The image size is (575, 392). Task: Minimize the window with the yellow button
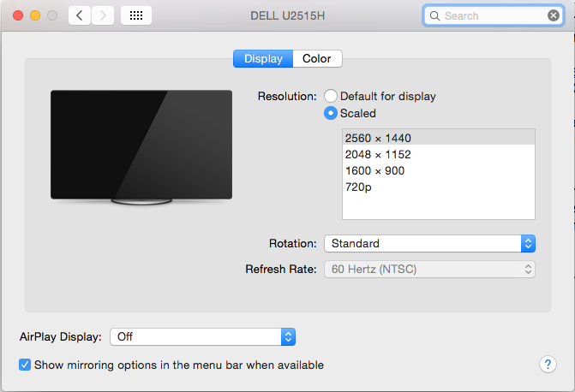pyautogui.click(x=35, y=15)
